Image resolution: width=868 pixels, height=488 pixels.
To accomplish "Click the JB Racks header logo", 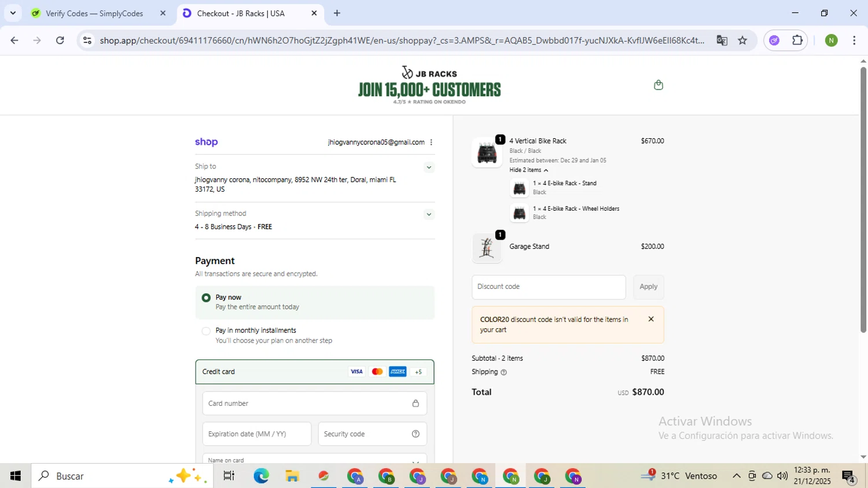I will (429, 85).
